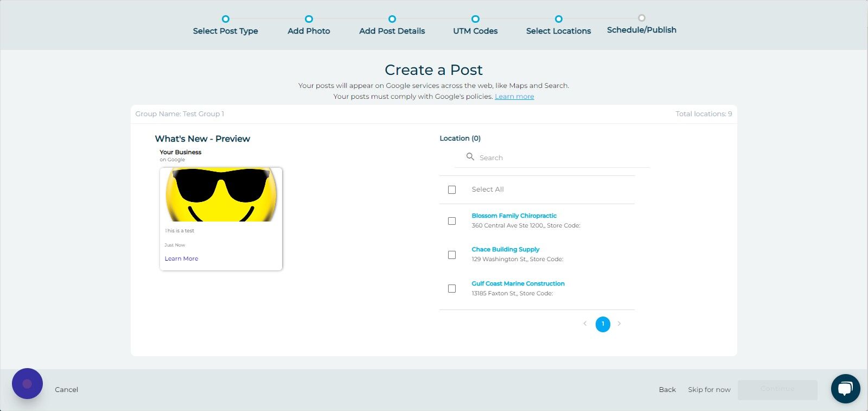Jump to Add Post Details step label

392,31
